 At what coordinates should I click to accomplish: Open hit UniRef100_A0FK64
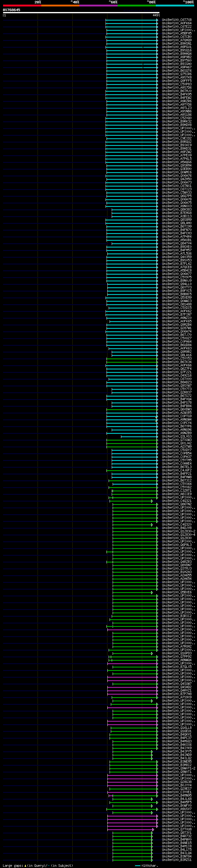click(177, 23)
